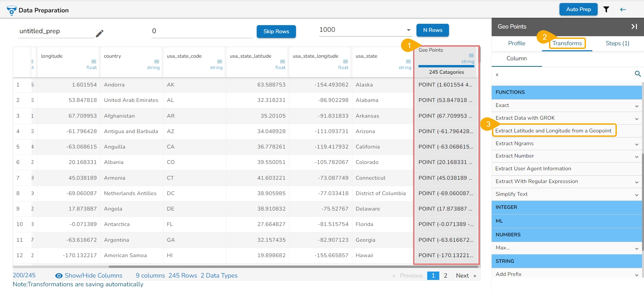The width and height of the screenshot is (644, 292).
Task: Click the back arrow icon
Action: click(623, 9)
